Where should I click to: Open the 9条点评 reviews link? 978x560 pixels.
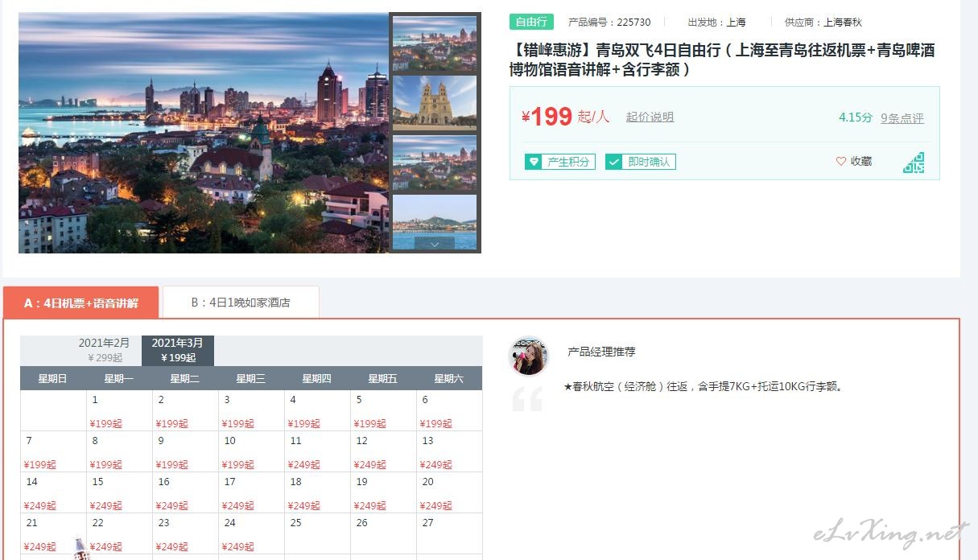[902, 117]
